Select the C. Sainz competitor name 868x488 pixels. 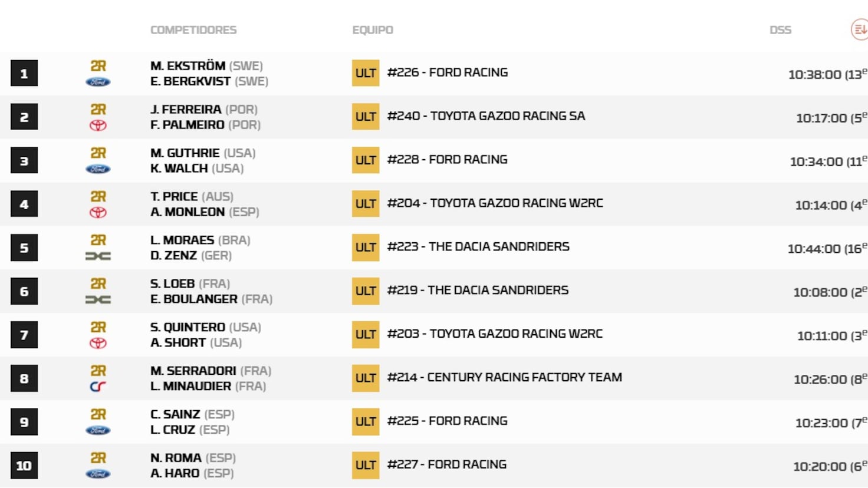pyautogui.click(x=175, y=414)
